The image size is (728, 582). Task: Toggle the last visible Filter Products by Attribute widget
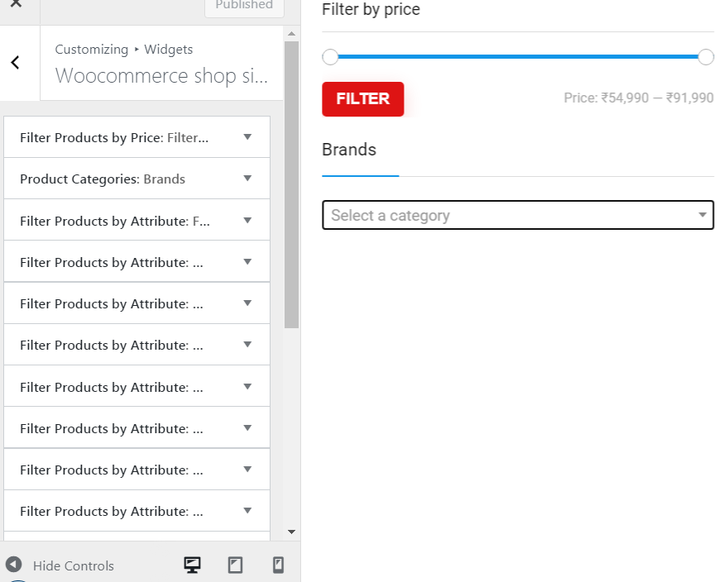click(137, 511)
